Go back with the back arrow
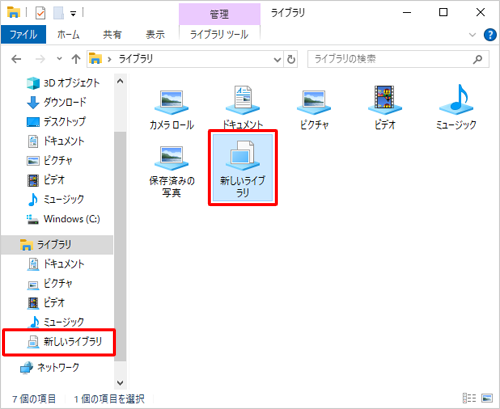Screen dimensions: 500x409 click(16, 59)
